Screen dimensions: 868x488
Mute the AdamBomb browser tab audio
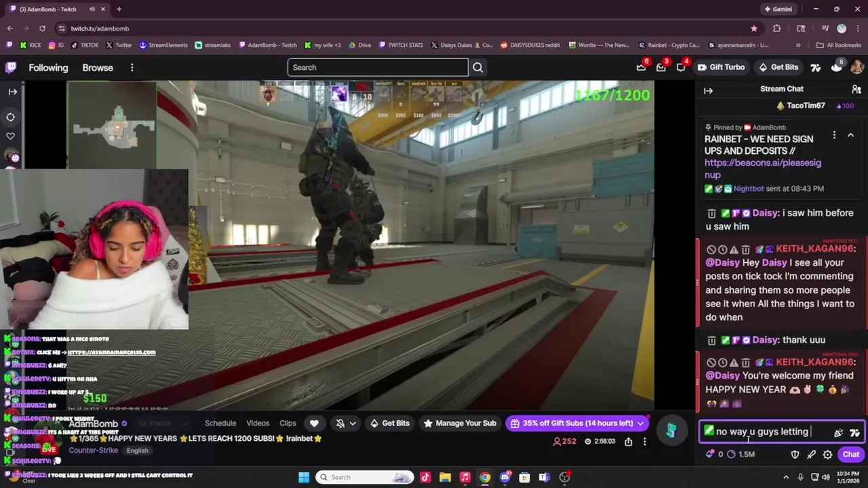92,9
